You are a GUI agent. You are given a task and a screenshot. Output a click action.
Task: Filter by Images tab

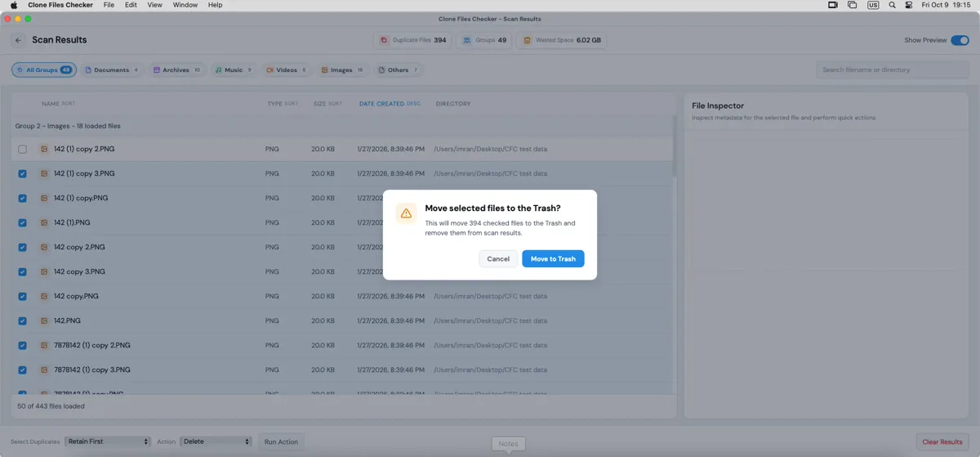tap(342, 70)
